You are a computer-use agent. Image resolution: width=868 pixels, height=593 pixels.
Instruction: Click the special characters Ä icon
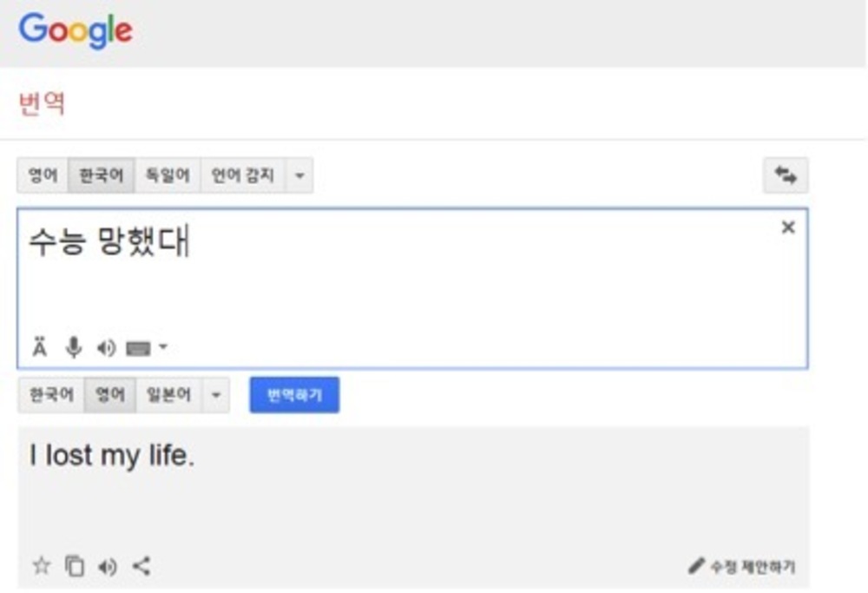coord(39,348)
